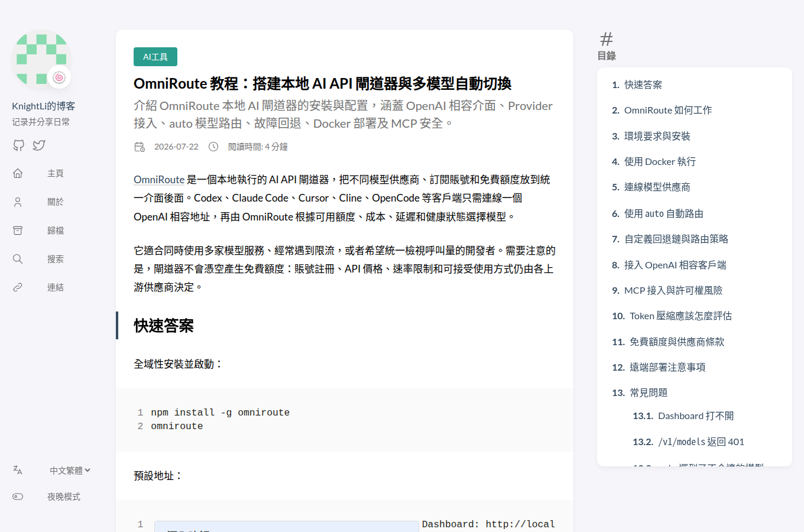This screenshot has height=532, width=804.
Task: Jump to Dashboard 打不開 subsection
Action: click(x=696, y=416)
